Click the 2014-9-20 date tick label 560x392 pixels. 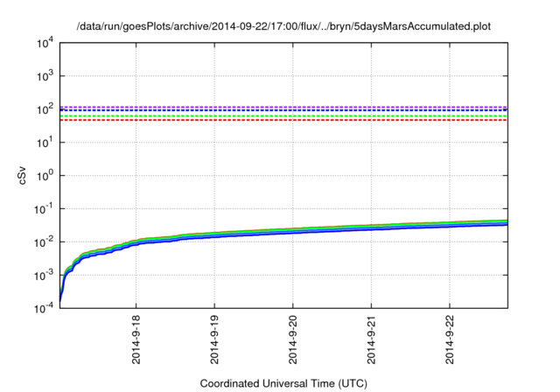click(x=293, y=339)
